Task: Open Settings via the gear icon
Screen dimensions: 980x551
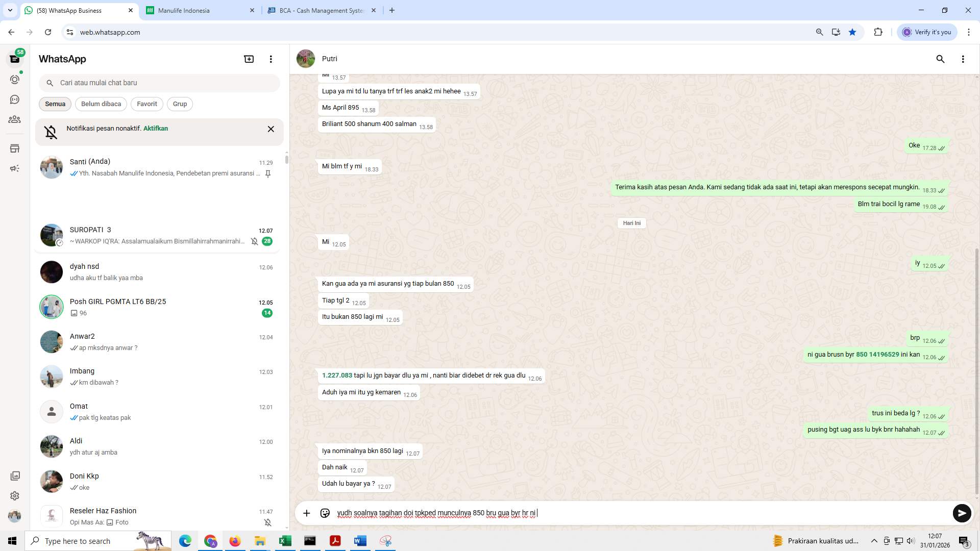Action: click(x=15, y=495)
